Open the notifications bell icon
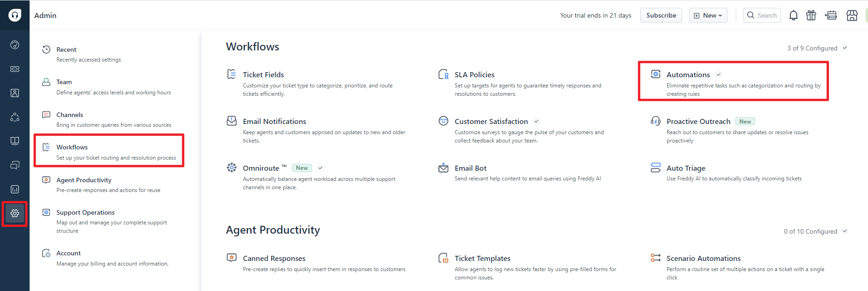Image resolution: width=868 pixels, height=291 pixels. point(793,15)
